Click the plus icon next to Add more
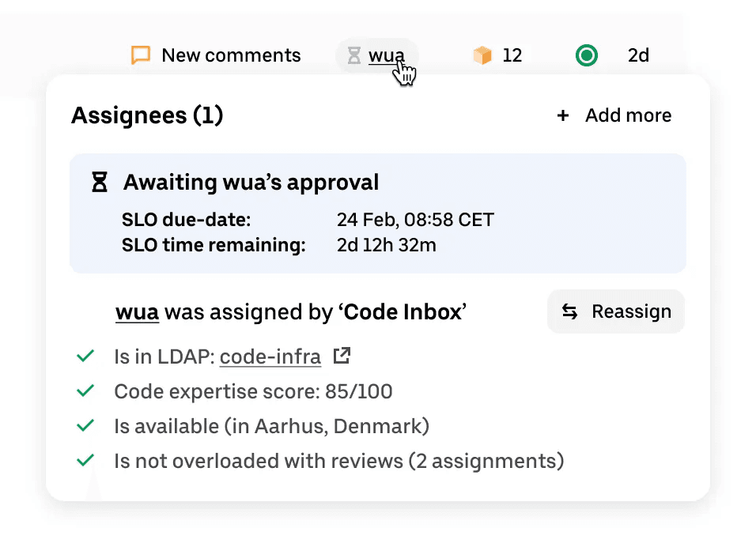 (563, 115)
